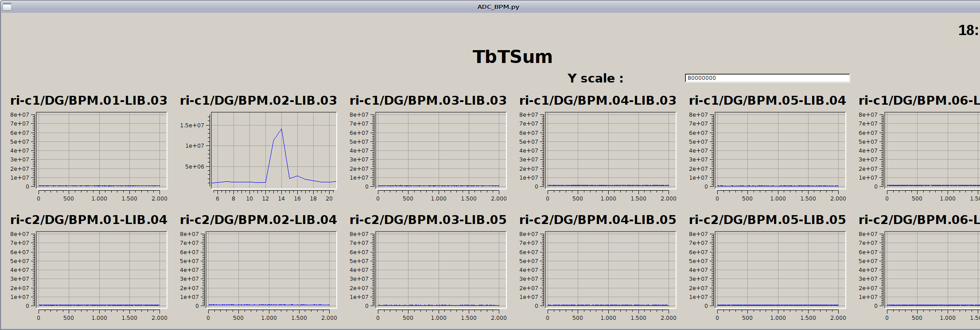The image size is (980, 330).
Task: Click the peak in the ri-c1/DG/BPM.02-LIB.03 plot
Action: pos(281,130)
